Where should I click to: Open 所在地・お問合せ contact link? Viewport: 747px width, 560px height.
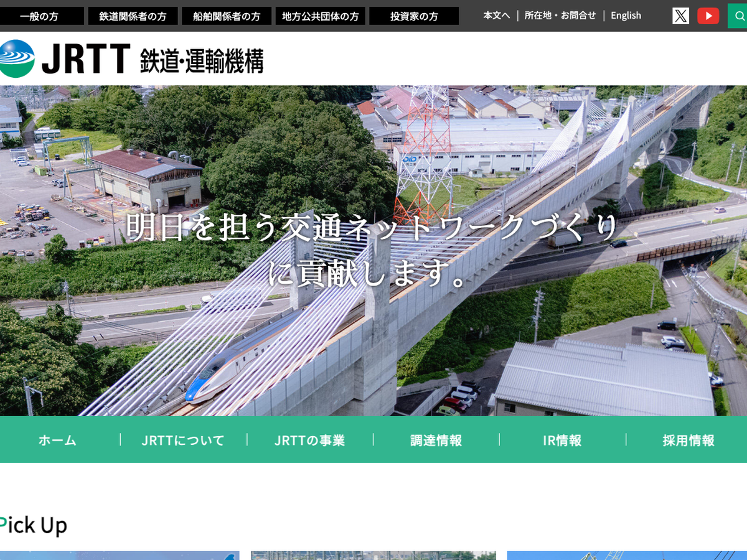coord(560,16)
